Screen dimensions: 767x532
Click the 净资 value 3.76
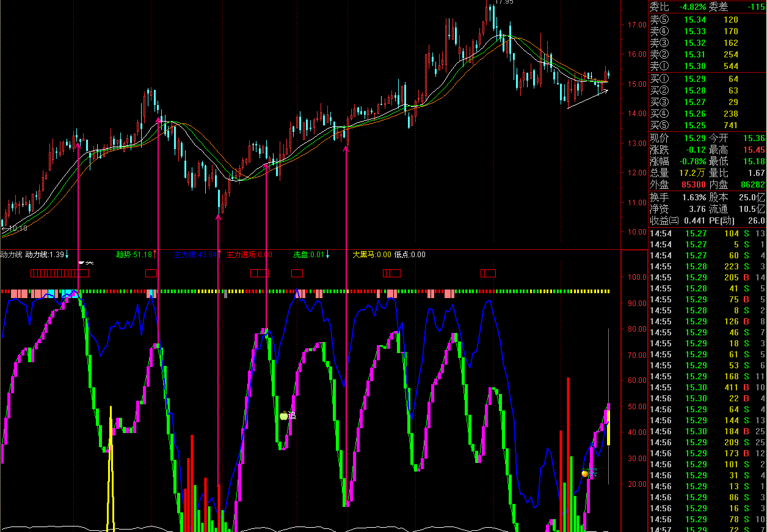coord(697,209)
